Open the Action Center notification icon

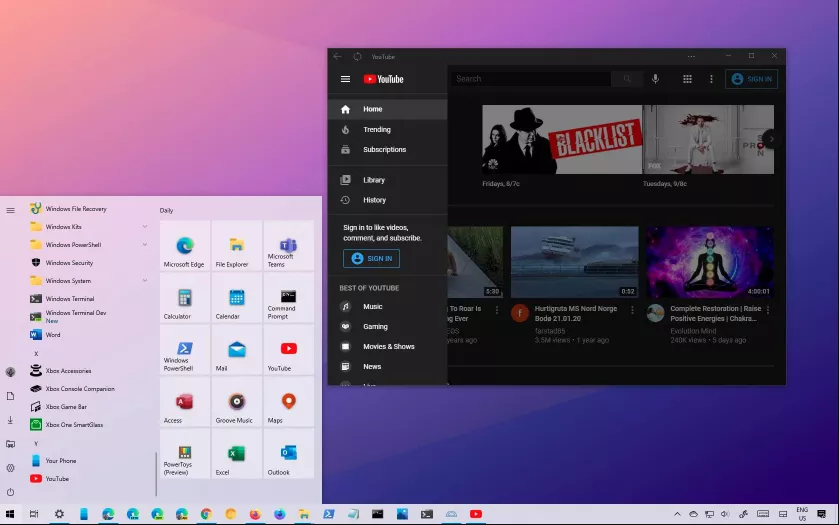[x=821, y=514]
